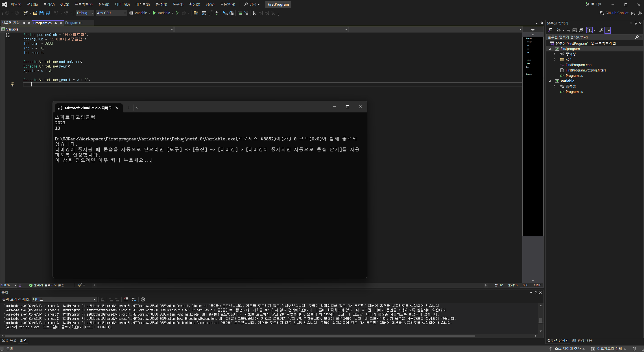Clear all output with the X-lines icon

pos(126,299)
